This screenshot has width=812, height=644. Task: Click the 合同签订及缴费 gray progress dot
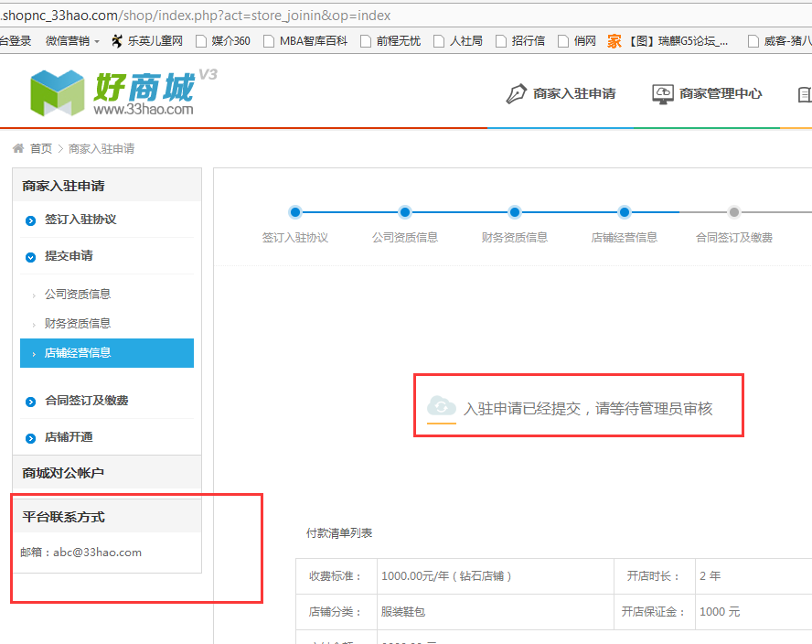(x=733, y=212)
